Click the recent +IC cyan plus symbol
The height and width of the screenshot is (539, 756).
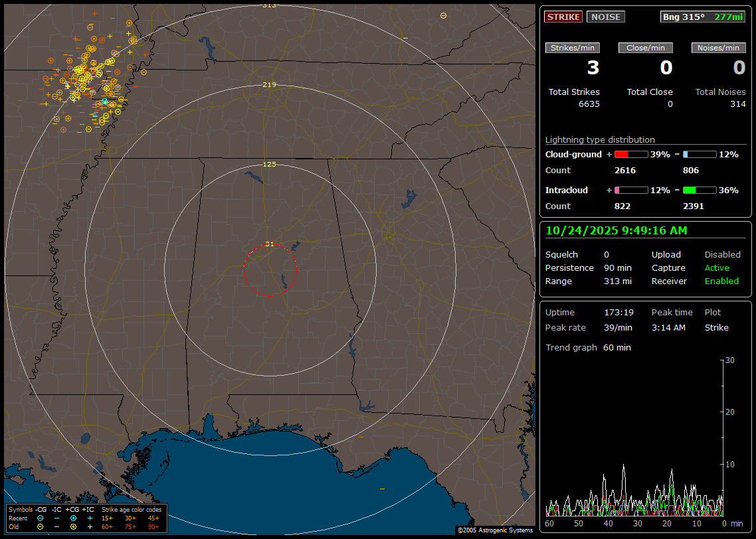(x=90, y=518)
